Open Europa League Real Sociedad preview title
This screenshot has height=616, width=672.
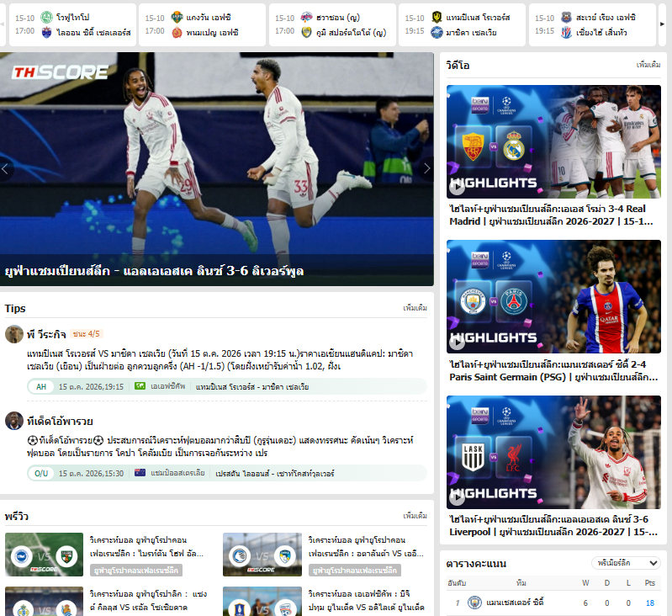148,600
